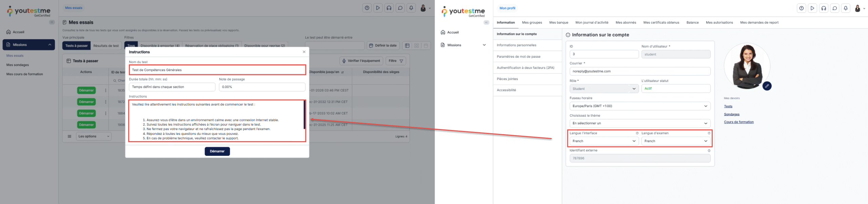This screenshot has height=204, width=868.
Task: Click help icon beside Langue d'examen
Action: 709,133
